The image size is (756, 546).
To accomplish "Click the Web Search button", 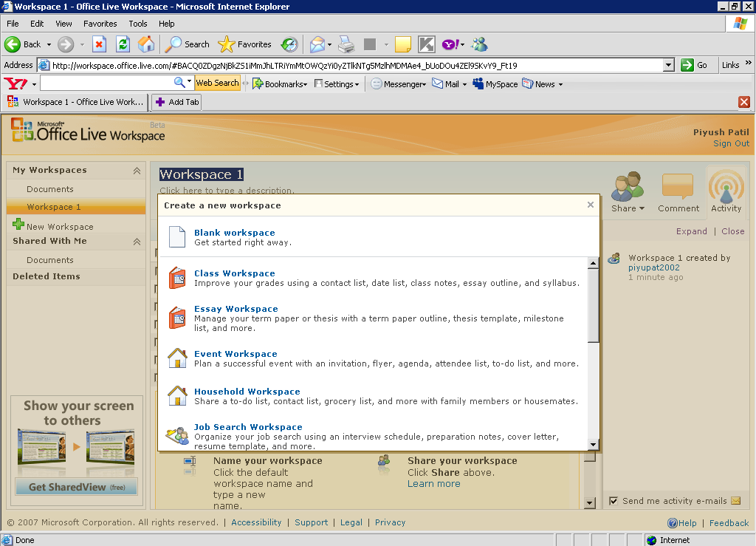I will click(x=218, y=83).
